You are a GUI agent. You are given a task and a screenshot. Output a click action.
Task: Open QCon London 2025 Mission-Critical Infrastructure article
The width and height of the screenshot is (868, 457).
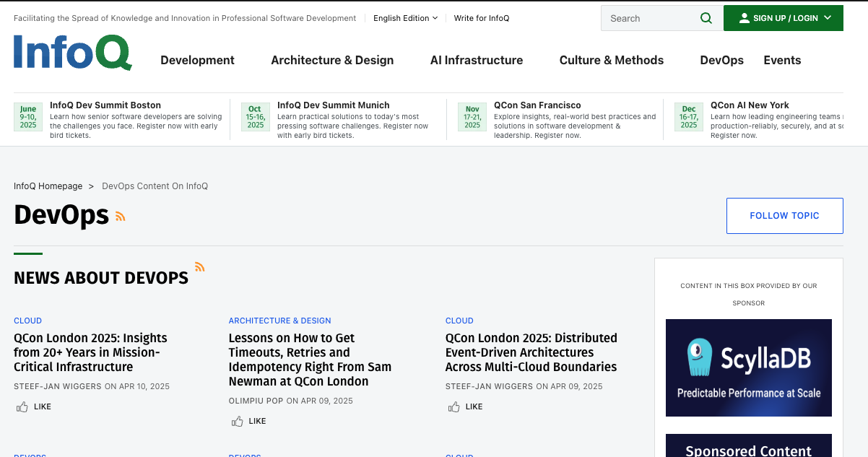90,352
